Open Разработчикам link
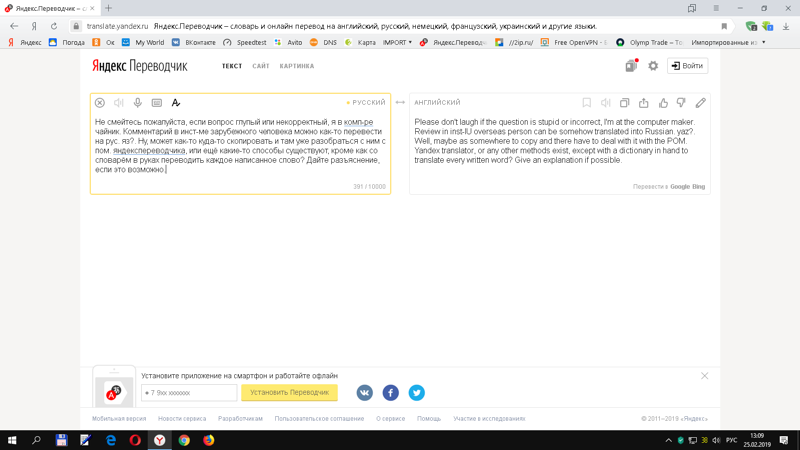The width and height of the screenshot is (800, 450). pyautogui.click(x=240, y=419)
